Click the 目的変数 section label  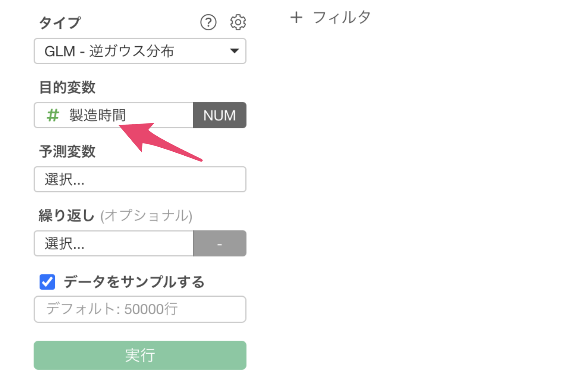click(x=67, y=87)
